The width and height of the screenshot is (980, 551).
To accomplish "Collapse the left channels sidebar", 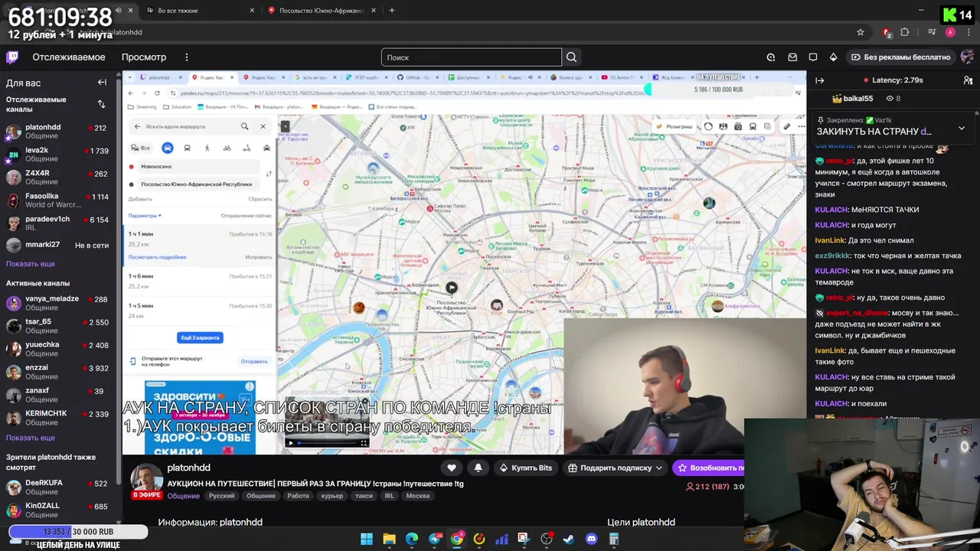I will click(x=102, y=83).
